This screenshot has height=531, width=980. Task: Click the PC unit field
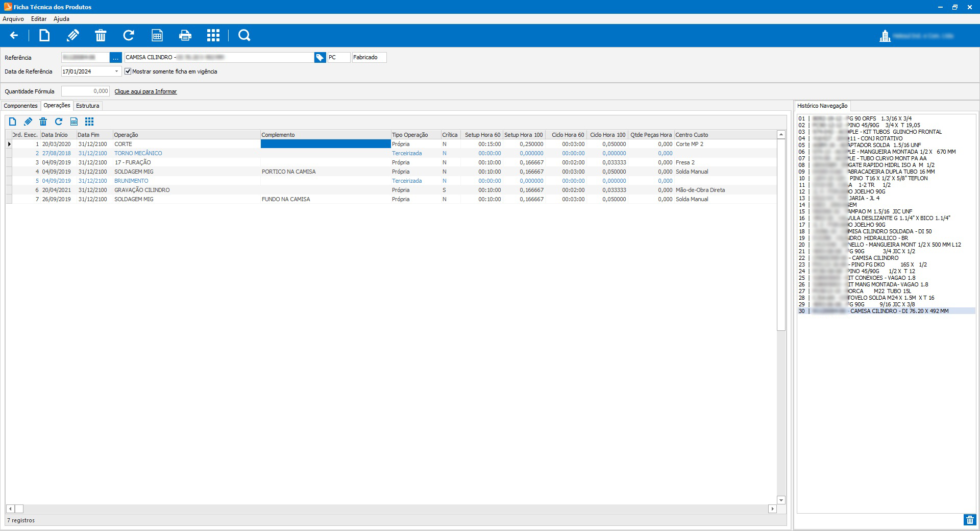point(339,58)
